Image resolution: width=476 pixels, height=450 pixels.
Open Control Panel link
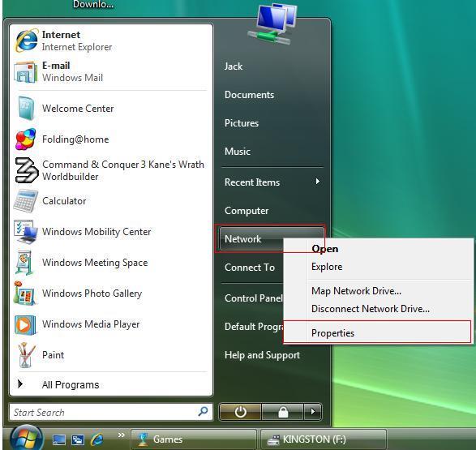coord(254,298)
